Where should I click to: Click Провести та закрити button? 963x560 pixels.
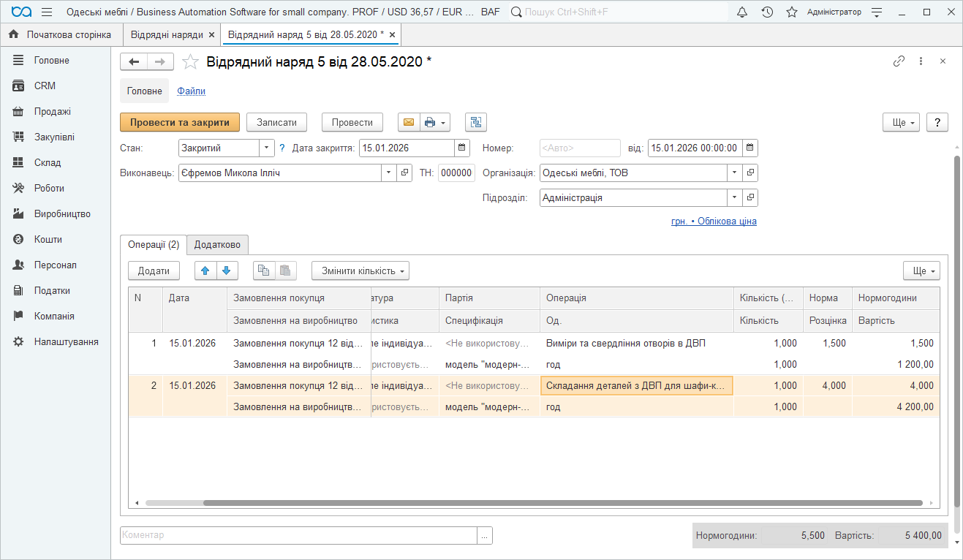point(180,122)
